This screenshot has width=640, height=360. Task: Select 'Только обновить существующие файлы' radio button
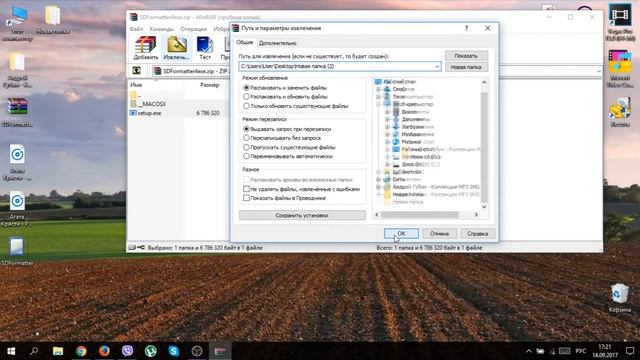[x=246, y=106]
